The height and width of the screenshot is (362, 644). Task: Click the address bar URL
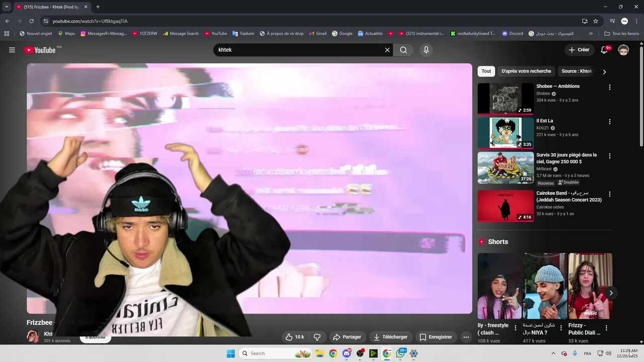point(90,21)
